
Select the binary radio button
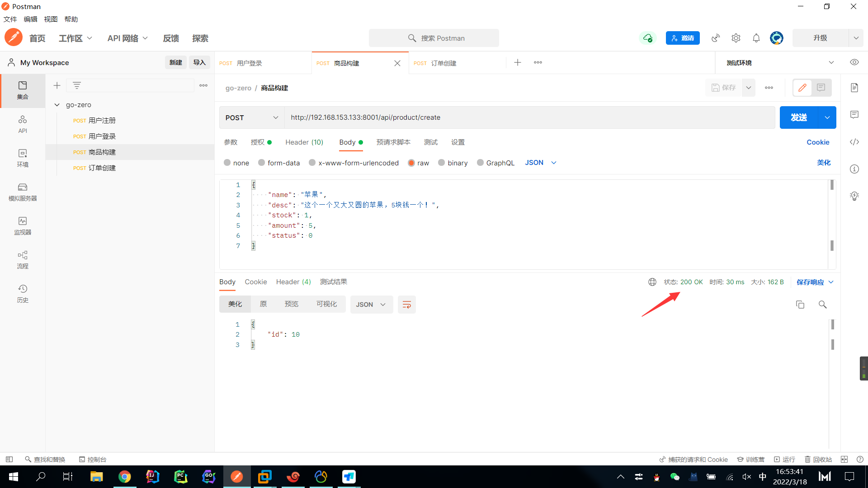point(441,163)
